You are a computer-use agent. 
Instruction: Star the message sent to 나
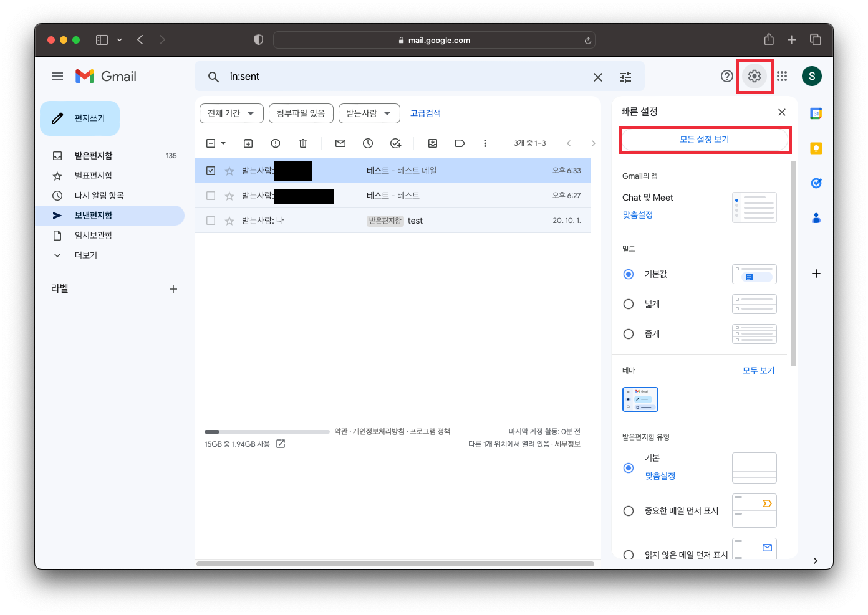229,221
